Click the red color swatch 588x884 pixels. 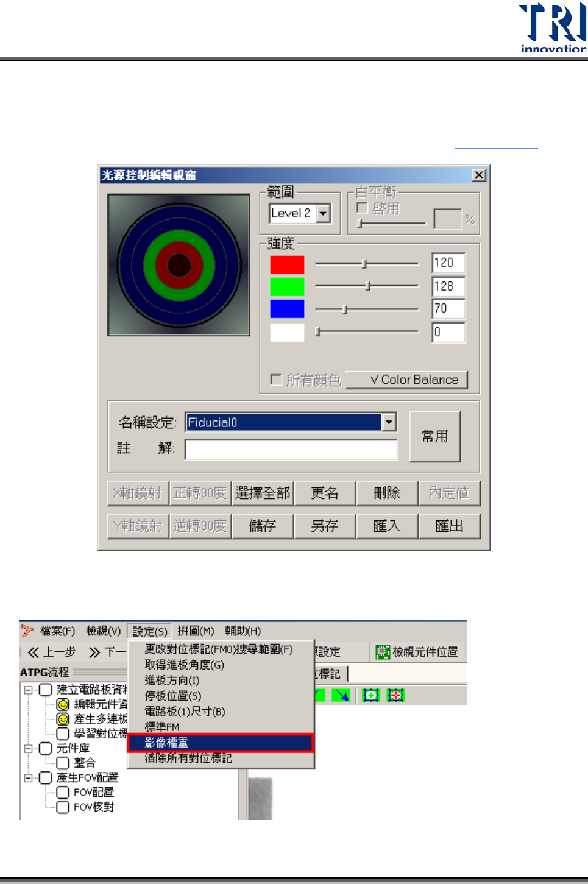pos(287,264)
